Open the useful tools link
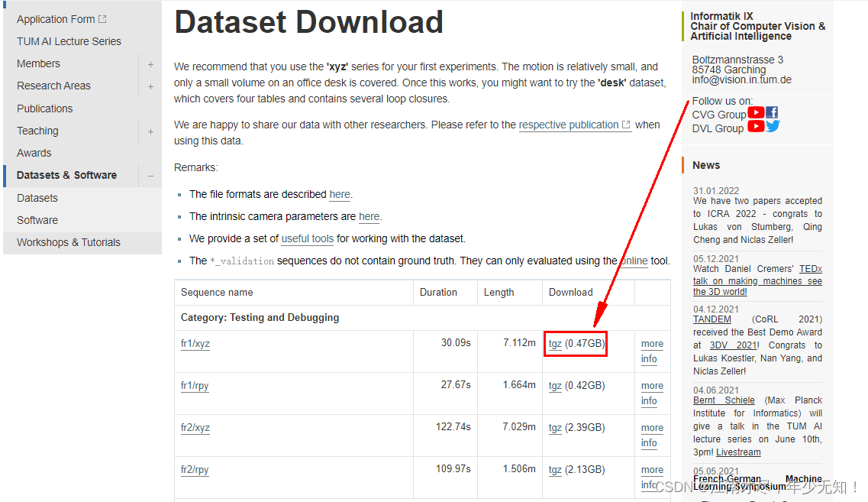This screenshot has height=502, width=868. (307, 239)
